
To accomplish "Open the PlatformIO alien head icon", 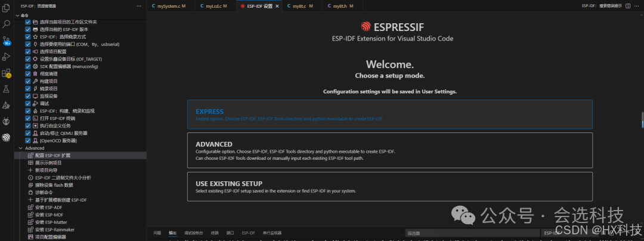I will 6,121.
